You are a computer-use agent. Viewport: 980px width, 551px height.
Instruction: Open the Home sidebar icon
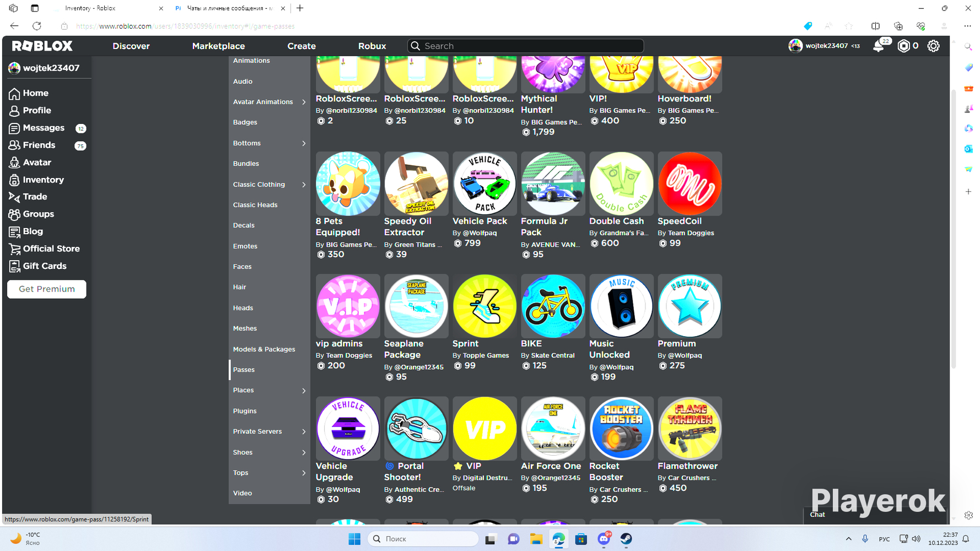coord(14,94)
